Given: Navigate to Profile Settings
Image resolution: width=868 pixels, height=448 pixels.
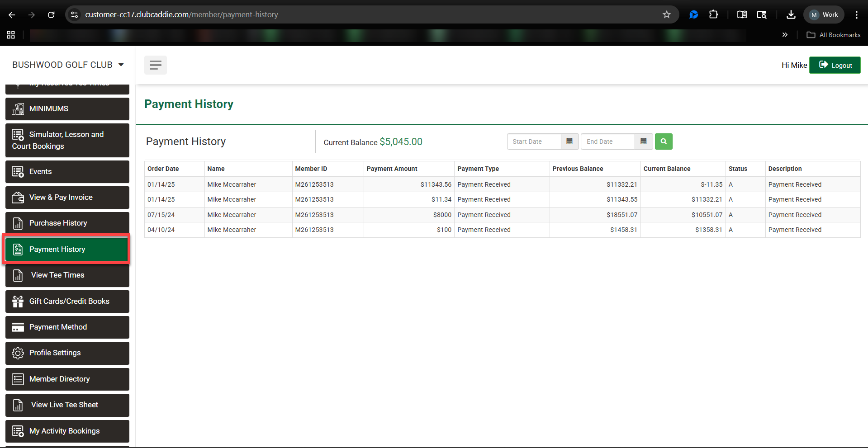Looking at the screenshot, I should (x=67, y=353).
